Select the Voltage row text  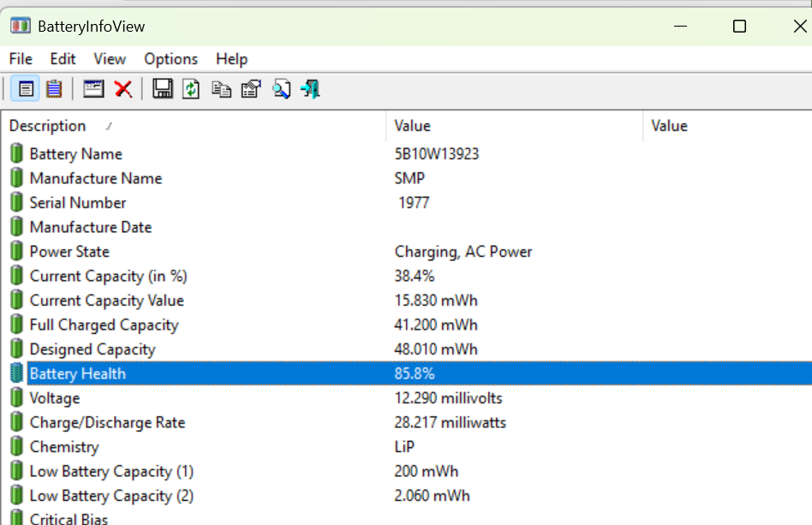coord(54,398)
